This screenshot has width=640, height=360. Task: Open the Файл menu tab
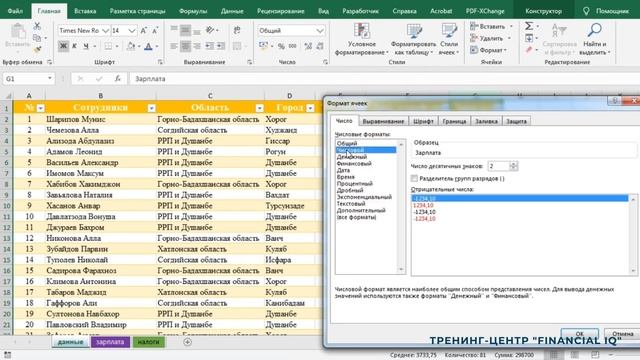coord(16,11)
